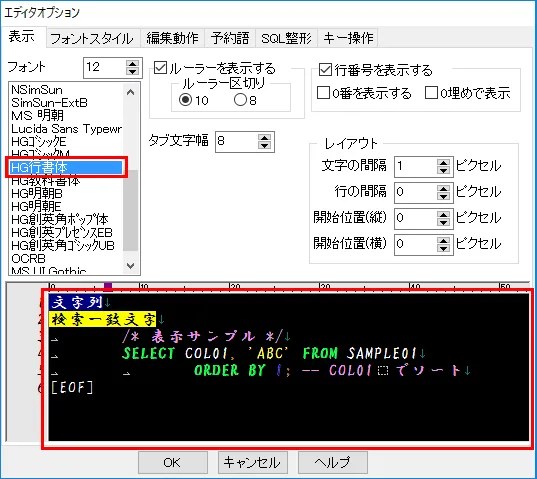
Task: Click the ヘルプ button
Action: pos(333,462)
